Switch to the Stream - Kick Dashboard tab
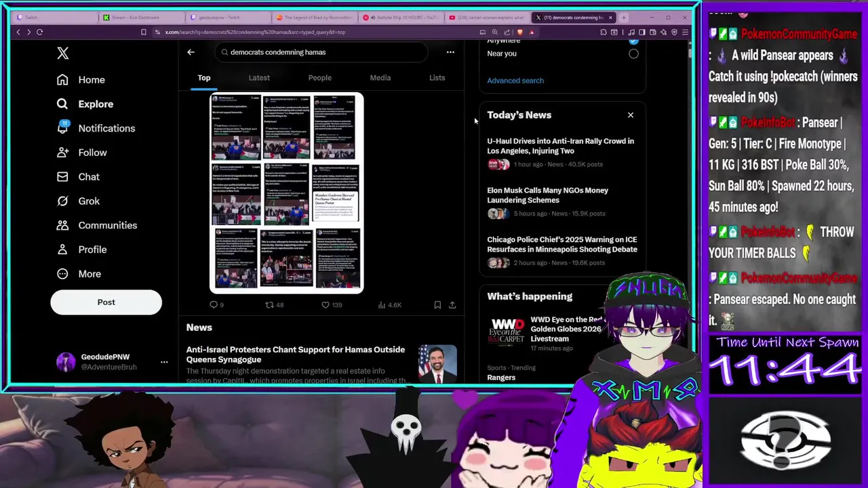The height and width of the screenshot is (488, 868). pos(142,17)
